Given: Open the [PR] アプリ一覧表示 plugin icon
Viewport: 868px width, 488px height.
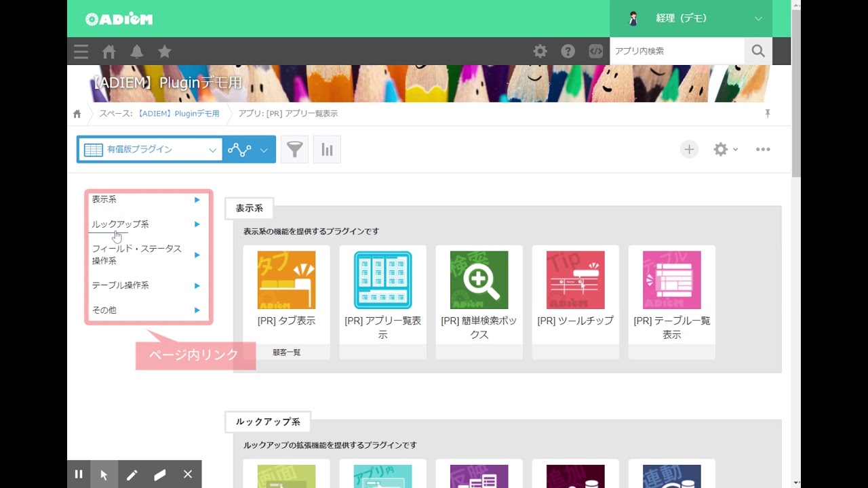Looking at the screenshot, I should pos(382,280).
